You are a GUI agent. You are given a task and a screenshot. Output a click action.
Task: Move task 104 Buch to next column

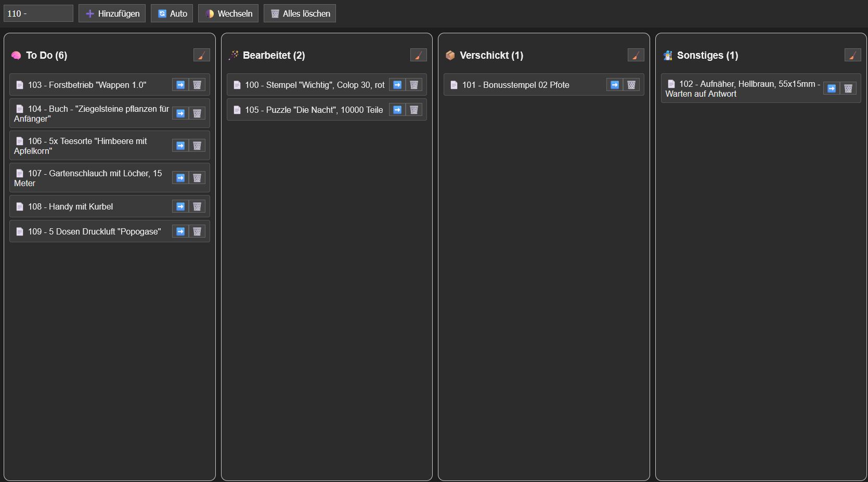coord(180,113)
